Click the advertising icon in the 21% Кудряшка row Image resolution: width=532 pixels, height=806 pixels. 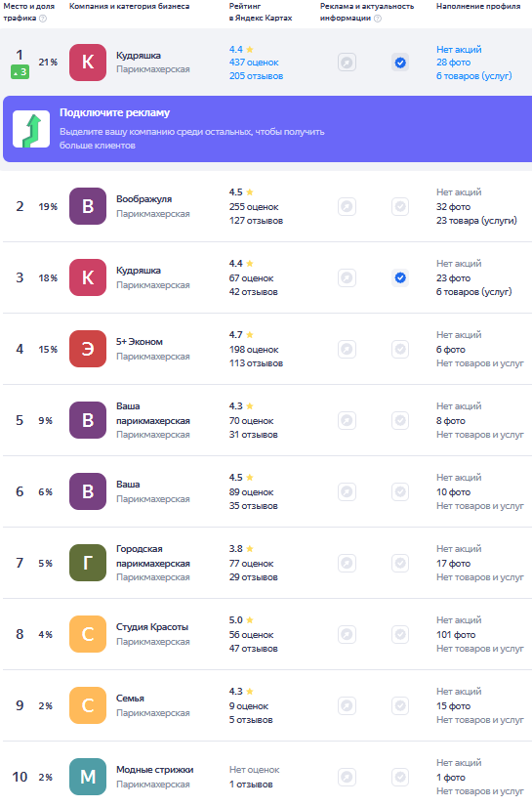(348, 63)
